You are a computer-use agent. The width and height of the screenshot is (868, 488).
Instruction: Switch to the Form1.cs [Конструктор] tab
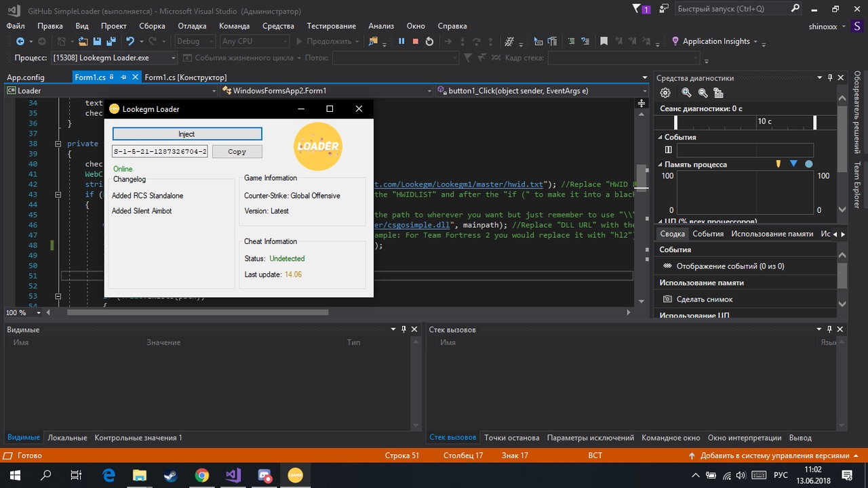click(x=185, y=77)
